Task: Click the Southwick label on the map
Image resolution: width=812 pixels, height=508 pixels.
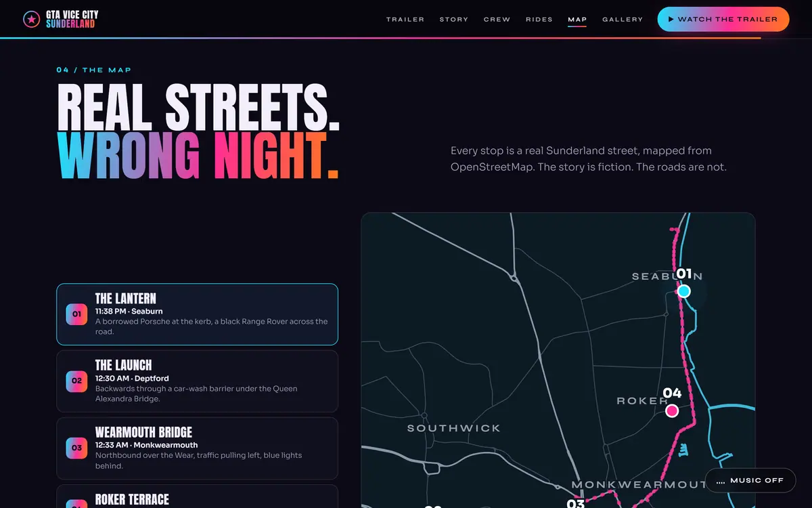Action: point(453,428)
